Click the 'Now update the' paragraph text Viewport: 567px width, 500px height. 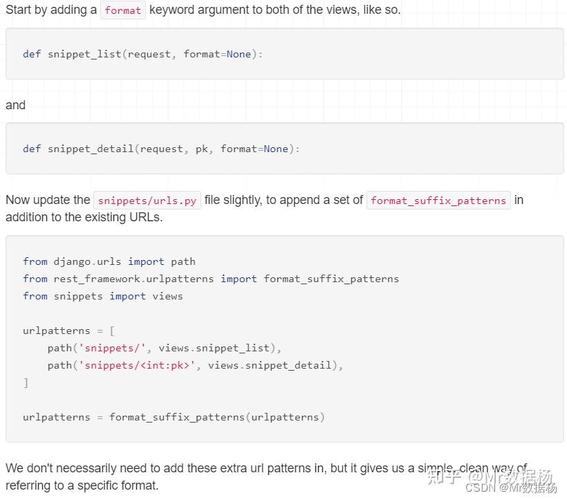pyautogui.click(x=48, y=200)
